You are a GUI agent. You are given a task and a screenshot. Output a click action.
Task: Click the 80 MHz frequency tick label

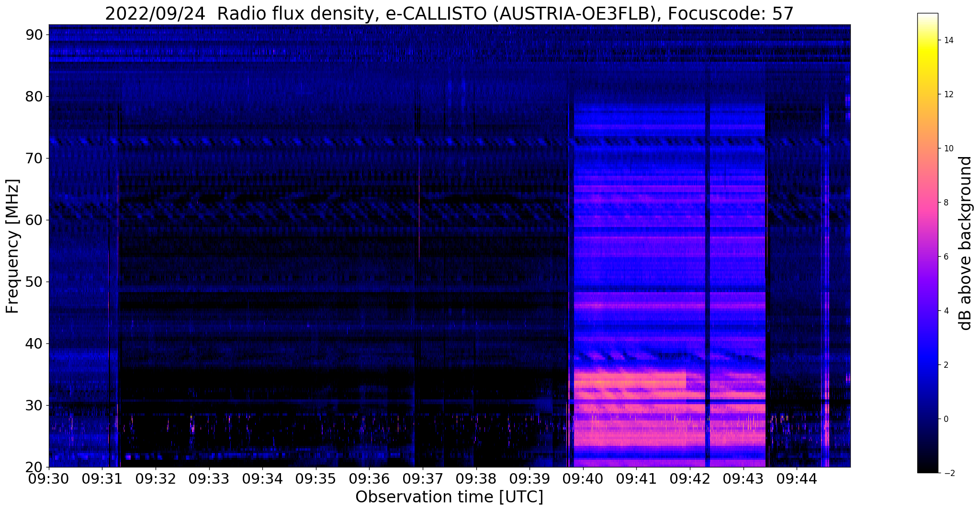35,96
